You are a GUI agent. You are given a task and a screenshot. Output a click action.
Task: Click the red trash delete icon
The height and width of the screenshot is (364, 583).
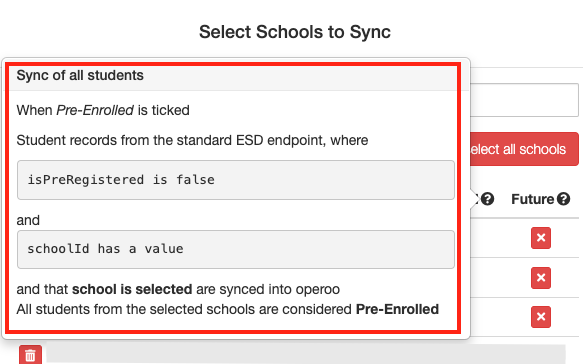30,355
